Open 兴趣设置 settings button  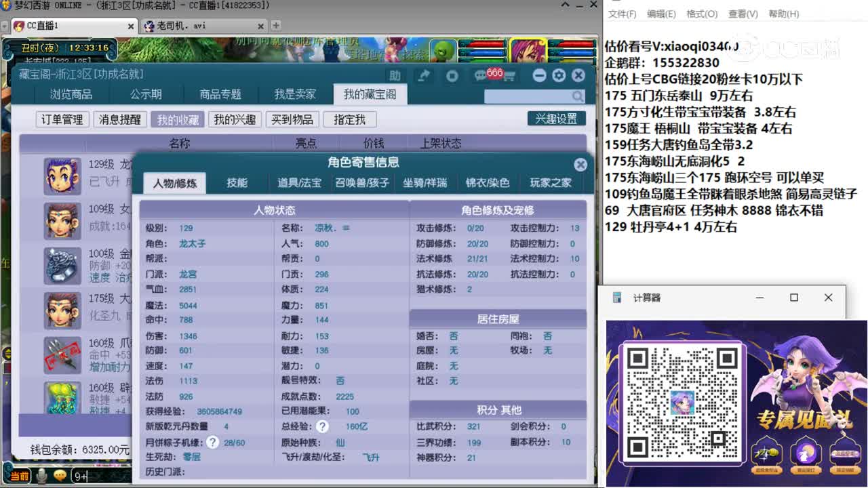(x=556, y=119)
